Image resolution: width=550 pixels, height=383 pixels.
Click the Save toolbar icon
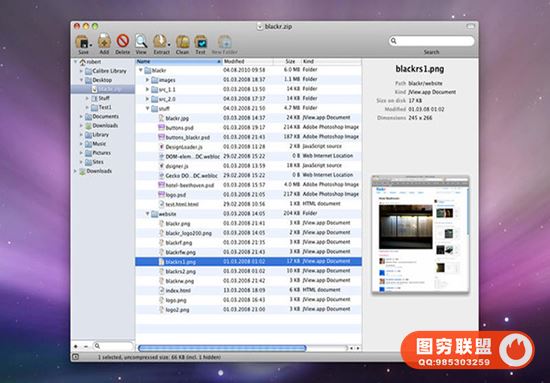[82, 42]
